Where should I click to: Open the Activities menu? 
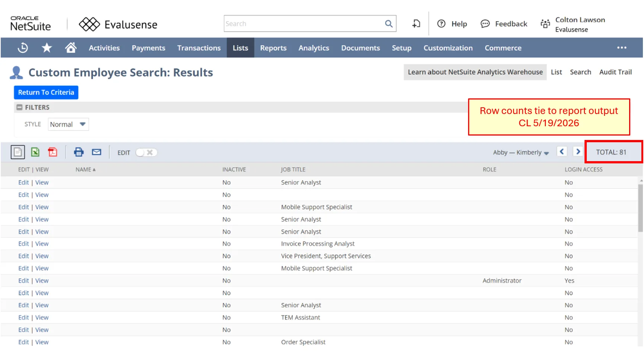[104, 48]
